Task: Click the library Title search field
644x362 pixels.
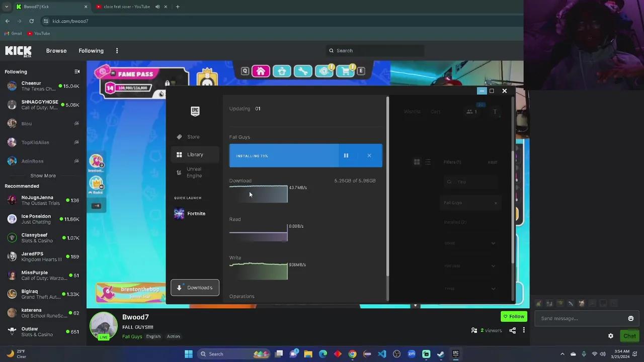Action: click(470, 182)
